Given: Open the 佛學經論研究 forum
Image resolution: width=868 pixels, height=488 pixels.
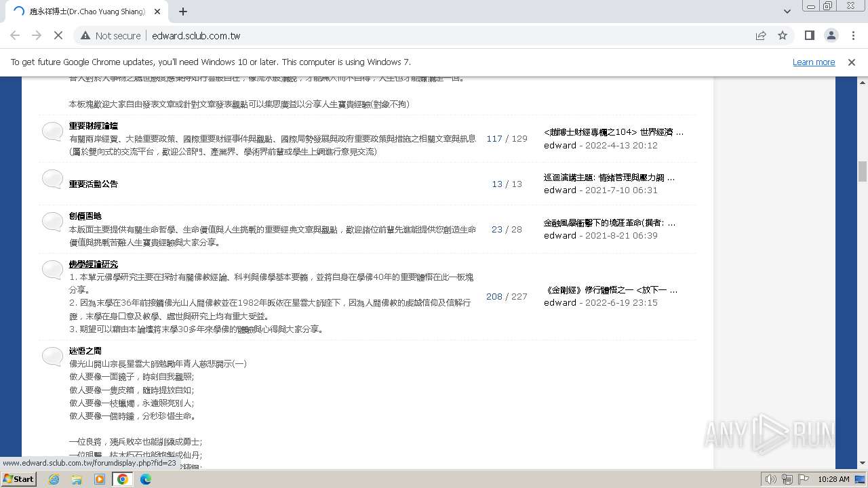Looking at the screenshot, I should click(94, 264).
